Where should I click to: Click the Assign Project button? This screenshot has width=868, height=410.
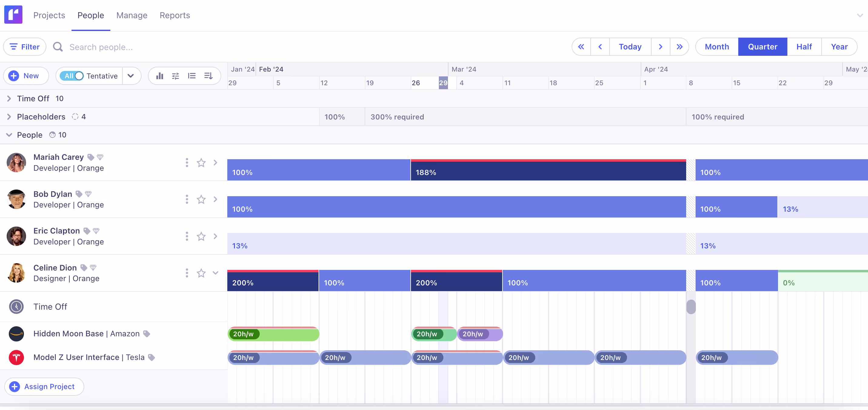coord(44,386)
